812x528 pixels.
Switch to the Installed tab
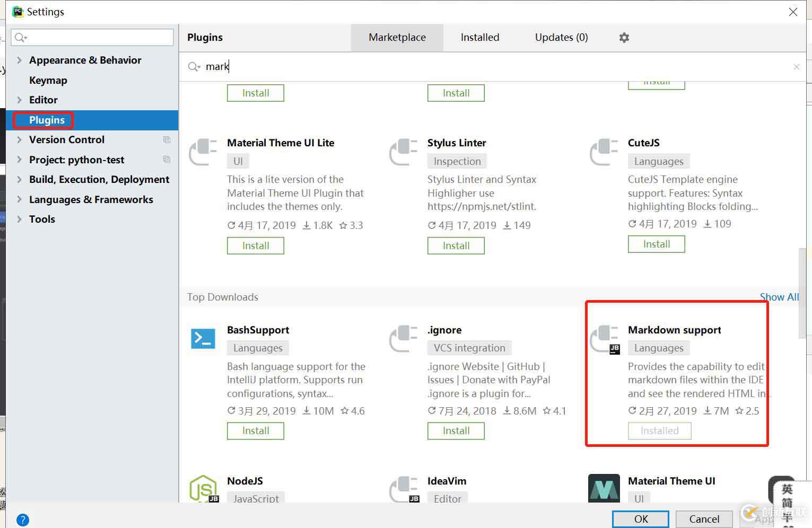tap(480, 38)
